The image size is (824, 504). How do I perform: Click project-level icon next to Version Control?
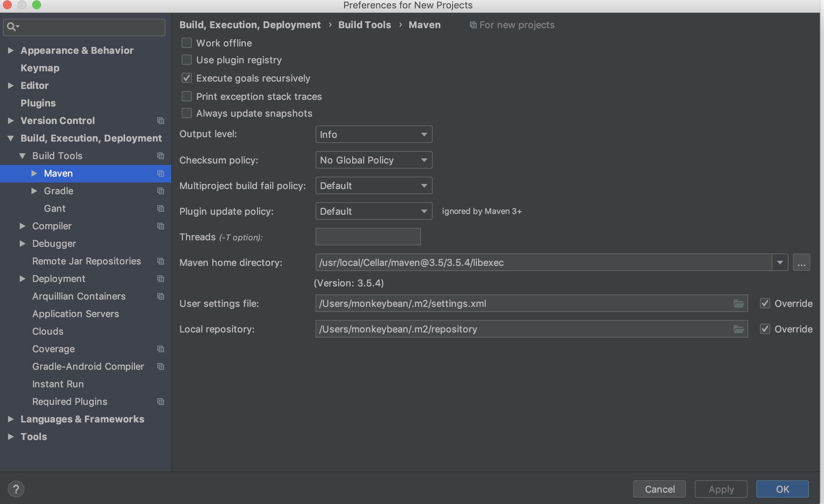click(161, 121)
